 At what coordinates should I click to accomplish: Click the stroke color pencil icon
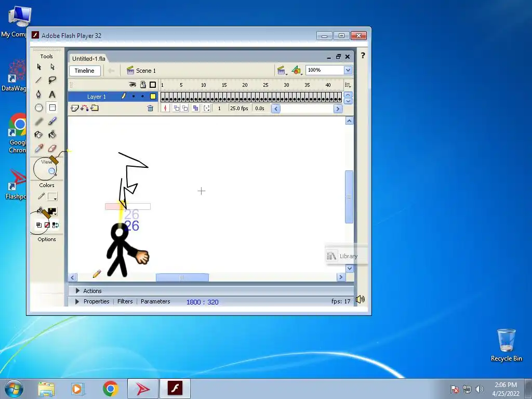[41, 196]
